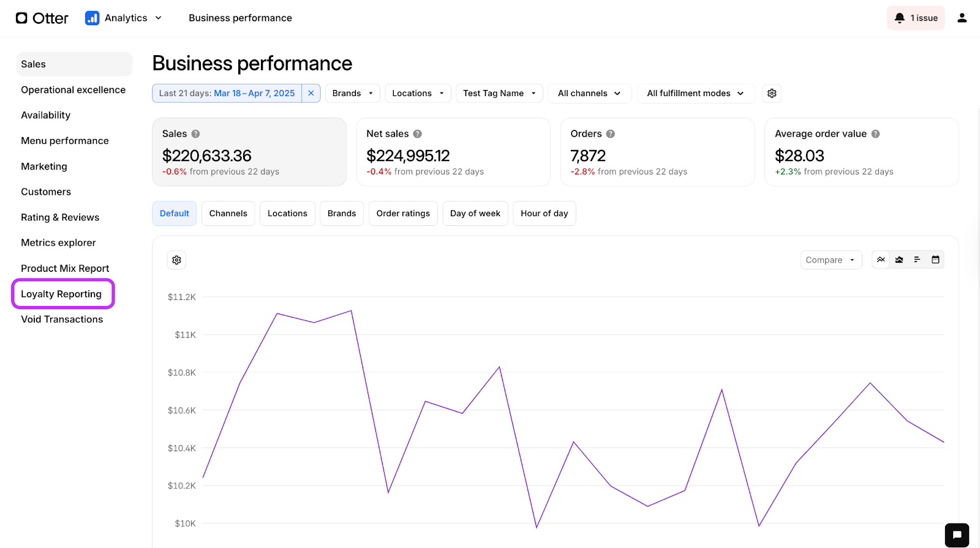The image size is (980, 548).
Task: Click the Otter logo
Action: coord(42,18)
